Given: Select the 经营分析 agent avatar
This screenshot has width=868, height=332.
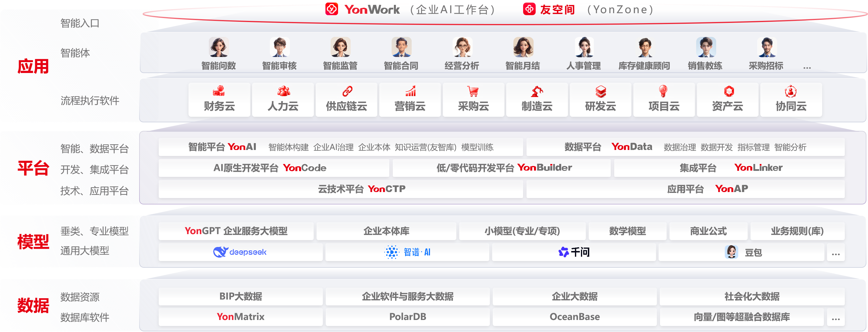Looking at the screenshot, I should click(x=462, y=47).
